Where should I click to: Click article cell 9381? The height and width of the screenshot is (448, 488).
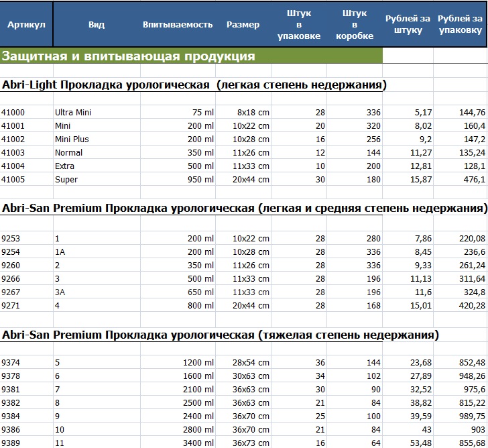26,389
